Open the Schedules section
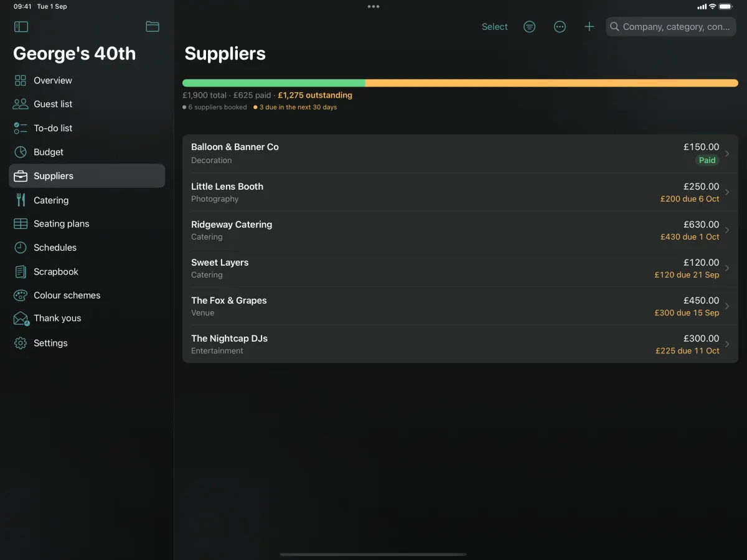 tap(87, 248)
